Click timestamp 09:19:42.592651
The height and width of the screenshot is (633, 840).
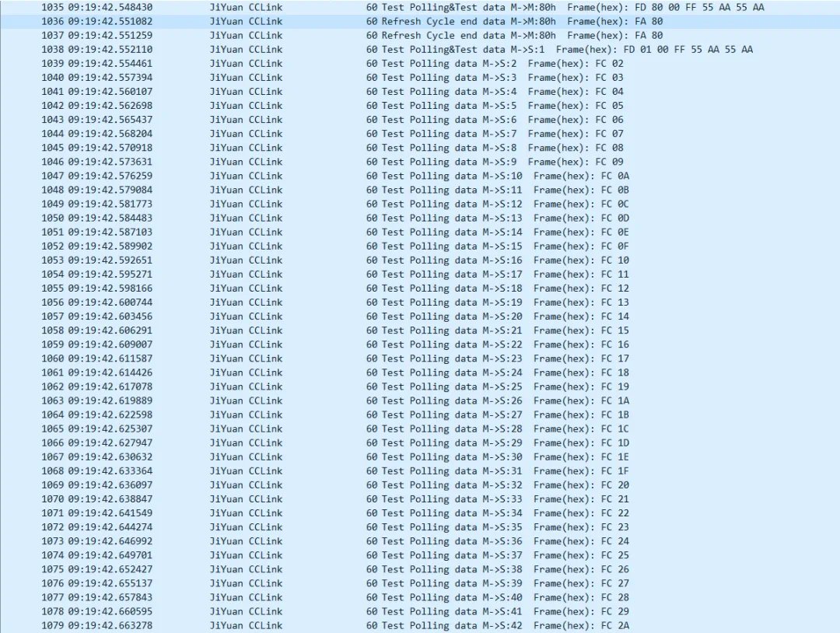tap(110, 261)
